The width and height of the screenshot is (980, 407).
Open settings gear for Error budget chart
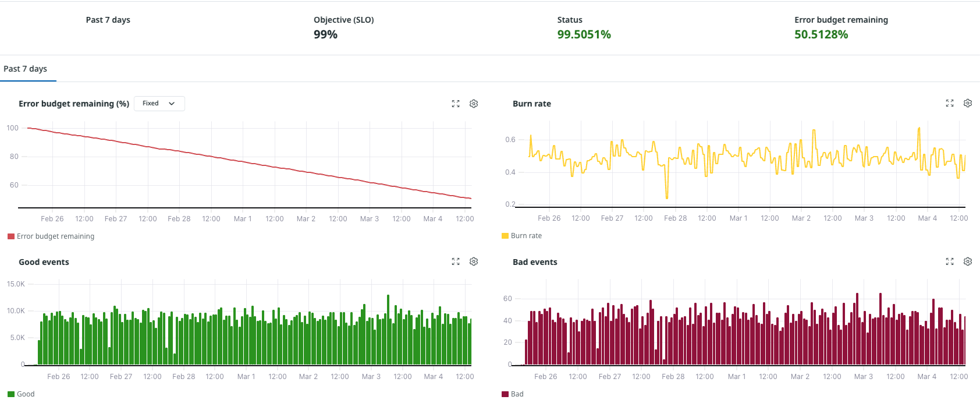(x=474, y=104)
